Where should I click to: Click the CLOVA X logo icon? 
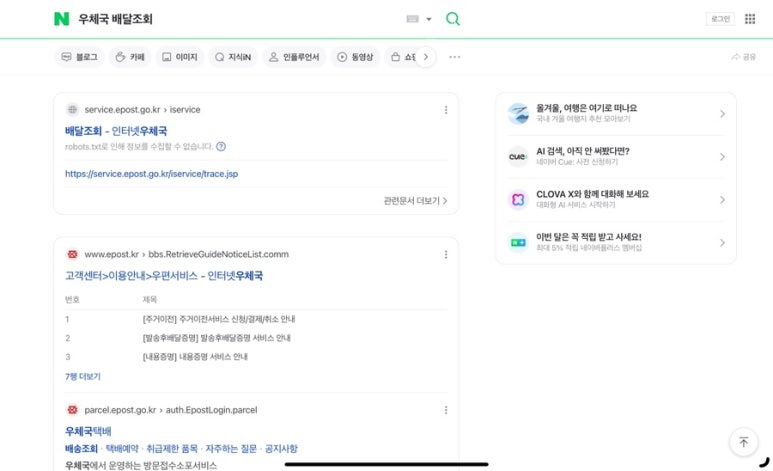pos(518,200)
